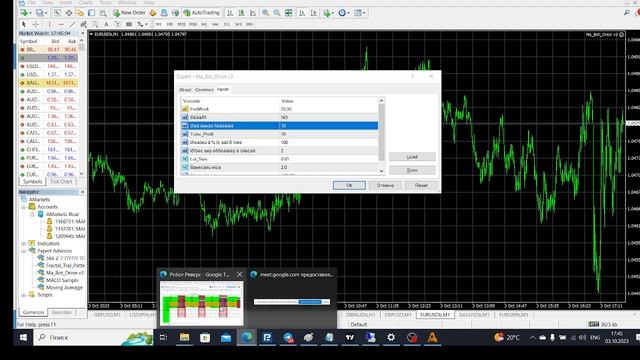The image size is (640, 360).
Task: Select the Inputs tab in Expert dialog
Action: pyautogui.click(x=223, y=89)
